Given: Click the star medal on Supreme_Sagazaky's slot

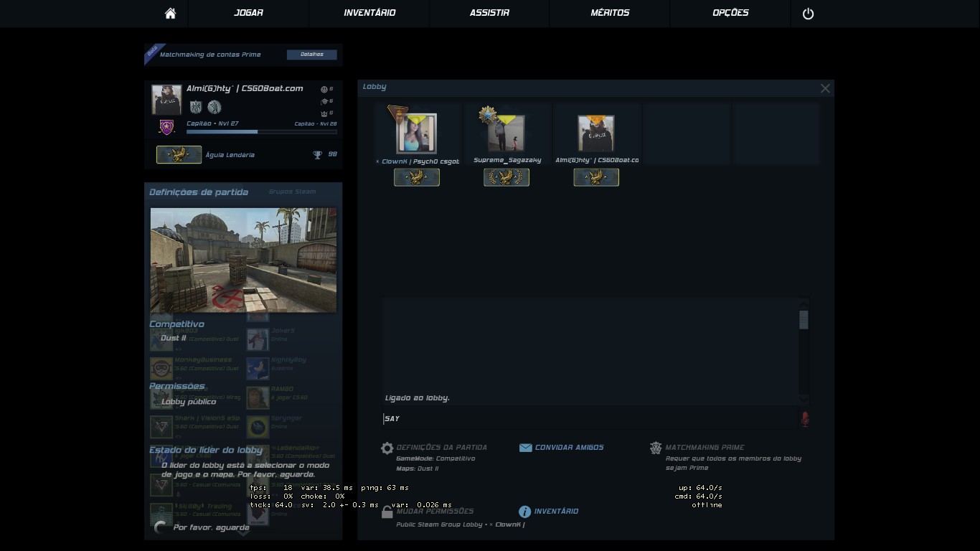Looking at the screenshot, I should [x=488, y=115].
